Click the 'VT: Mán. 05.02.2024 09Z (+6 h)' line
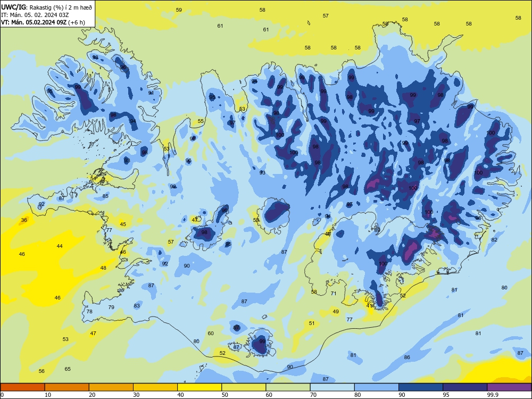532x399 pixels. coord(43,22)
